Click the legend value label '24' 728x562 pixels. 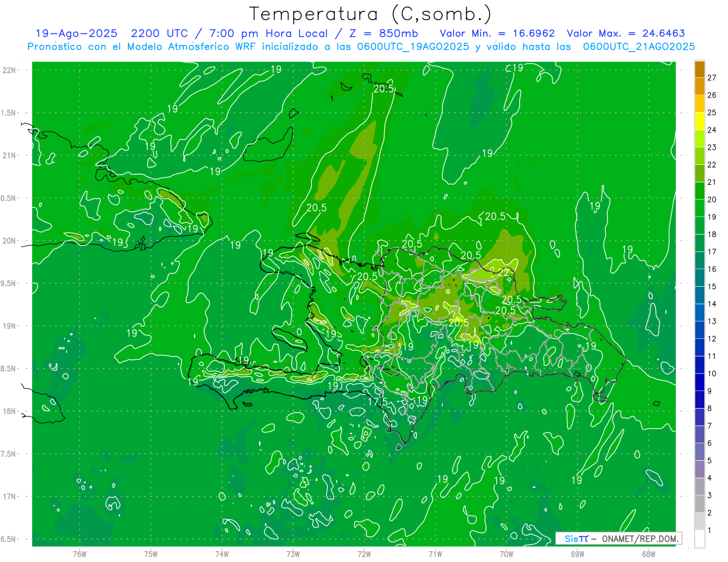point(712,130)
